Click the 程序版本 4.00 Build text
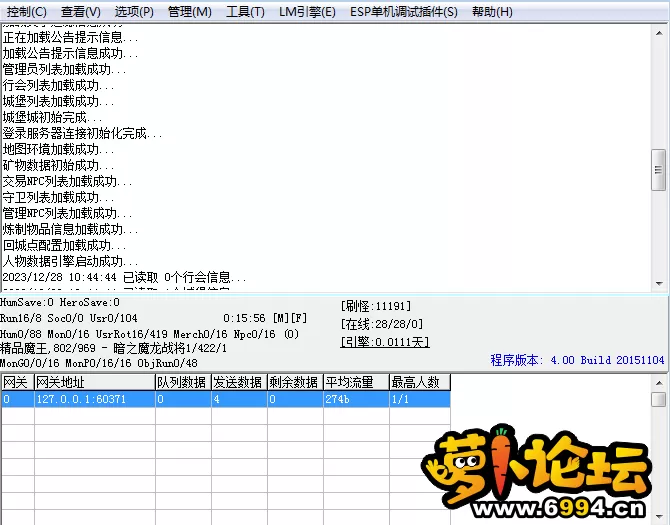670x525 pixels. pyautogui.click(x=577, y=360)
